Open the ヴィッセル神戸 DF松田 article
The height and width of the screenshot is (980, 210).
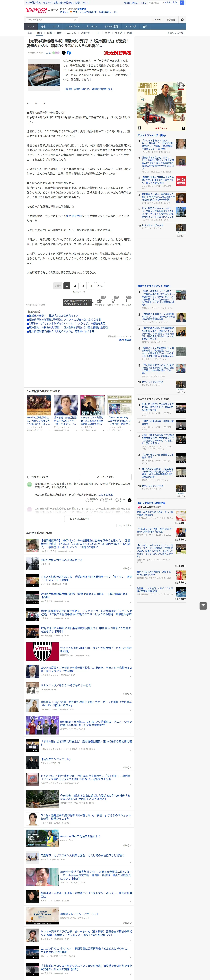(96, 650)
